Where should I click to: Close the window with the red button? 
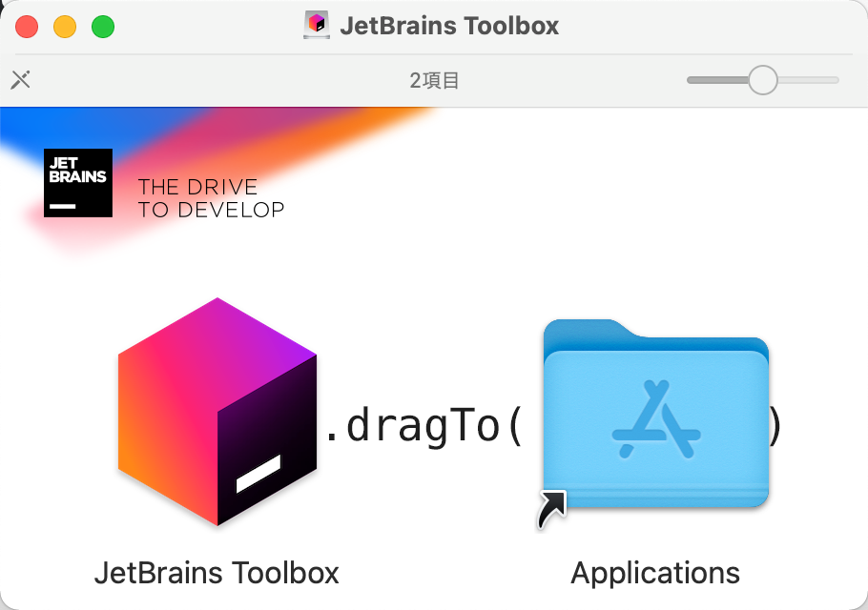tap(27, 27)
